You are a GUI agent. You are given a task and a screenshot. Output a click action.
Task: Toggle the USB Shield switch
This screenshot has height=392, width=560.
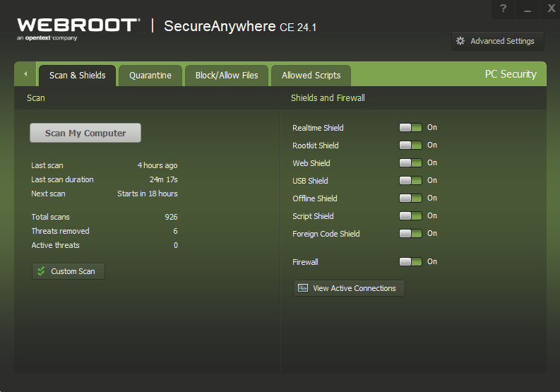pos(410,181)
